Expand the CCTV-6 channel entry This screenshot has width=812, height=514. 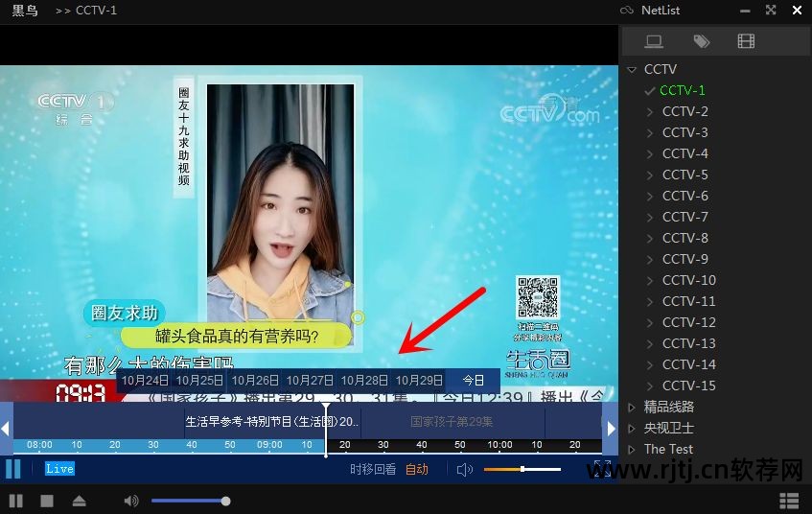650,196
